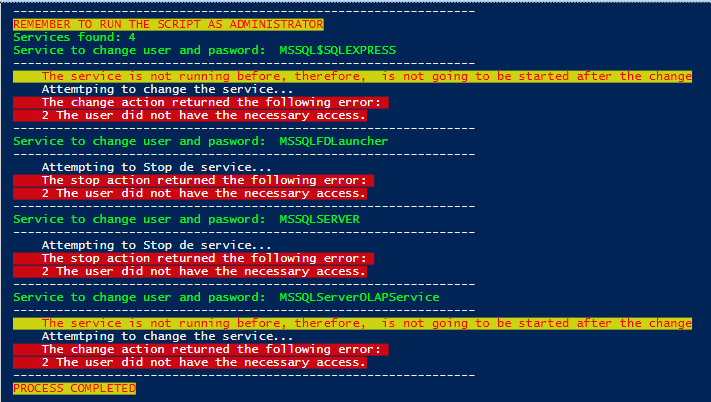
Task: Select the MSSQL$SQLEXPRESS service name
Action: pyautogui.click(x=338, y=50)
